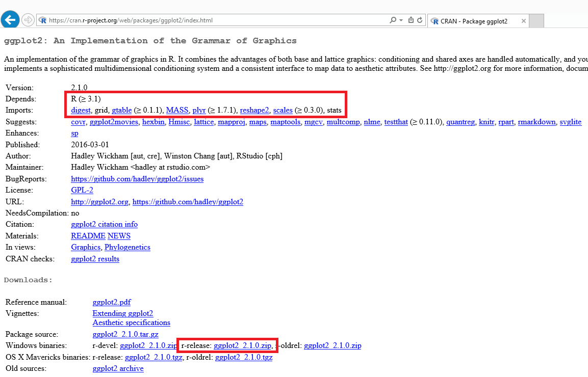588x377 pixels.
Task: Open the scales package link
Action: [283, 110]
